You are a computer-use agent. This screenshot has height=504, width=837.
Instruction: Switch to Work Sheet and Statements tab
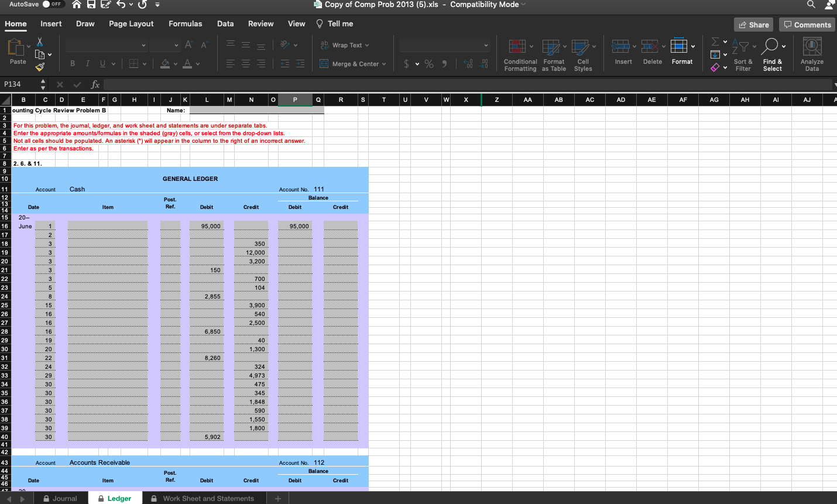(x=203, y=498)
